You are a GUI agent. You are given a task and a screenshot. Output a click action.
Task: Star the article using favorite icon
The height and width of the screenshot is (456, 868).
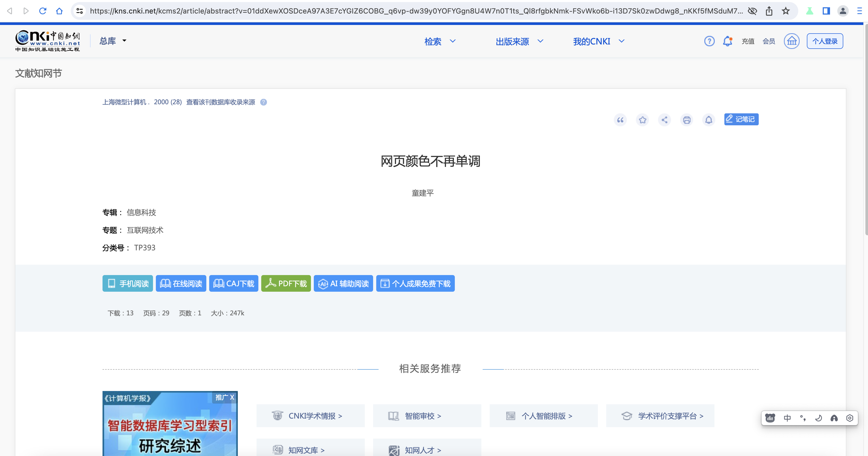pos(642,120)
